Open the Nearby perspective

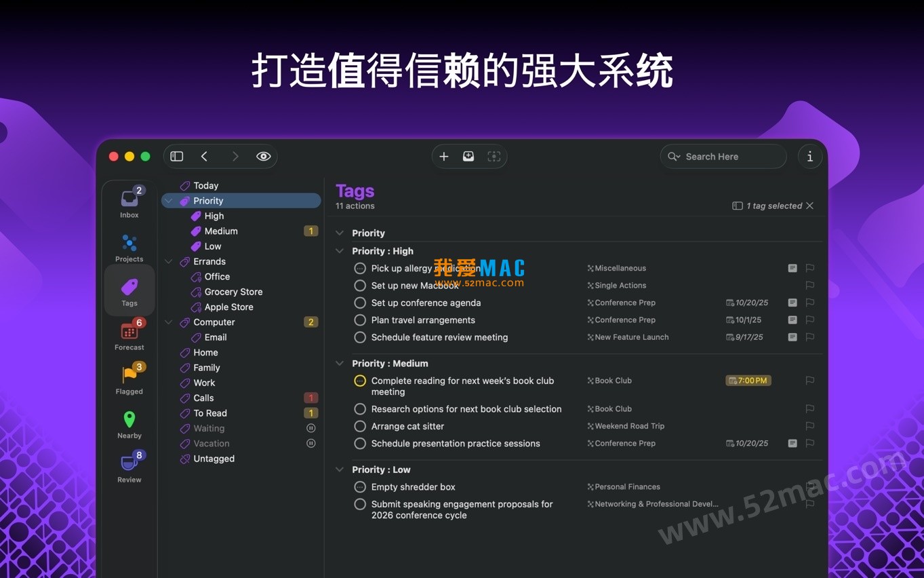129,421
